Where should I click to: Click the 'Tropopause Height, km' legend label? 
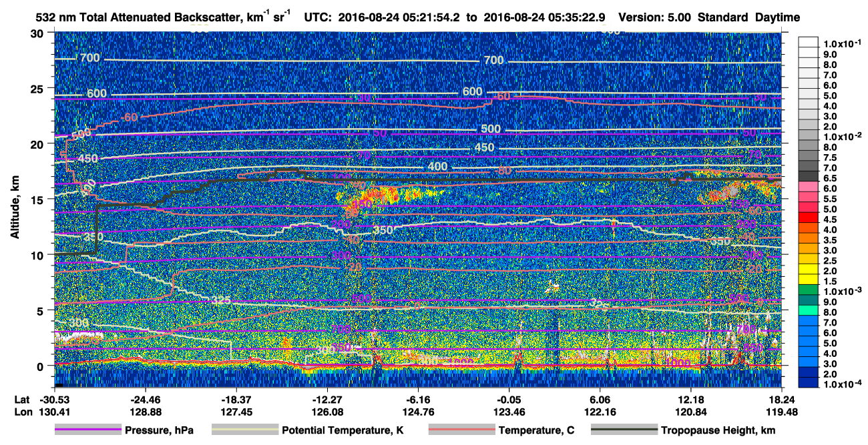[x=717, y=430]
